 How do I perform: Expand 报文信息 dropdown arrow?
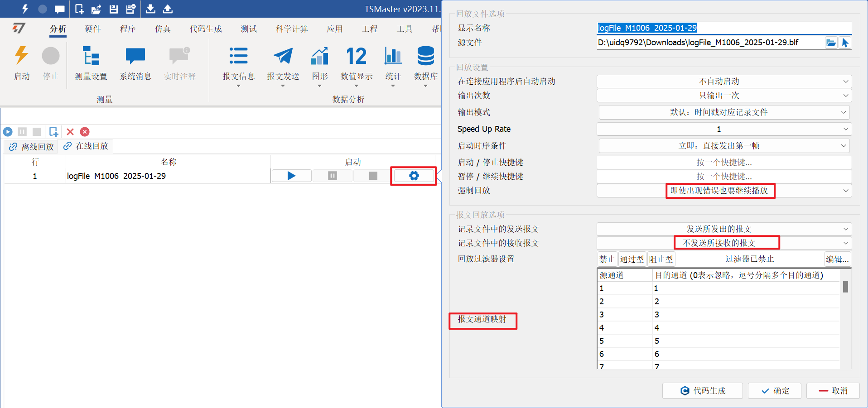[238, 86]
